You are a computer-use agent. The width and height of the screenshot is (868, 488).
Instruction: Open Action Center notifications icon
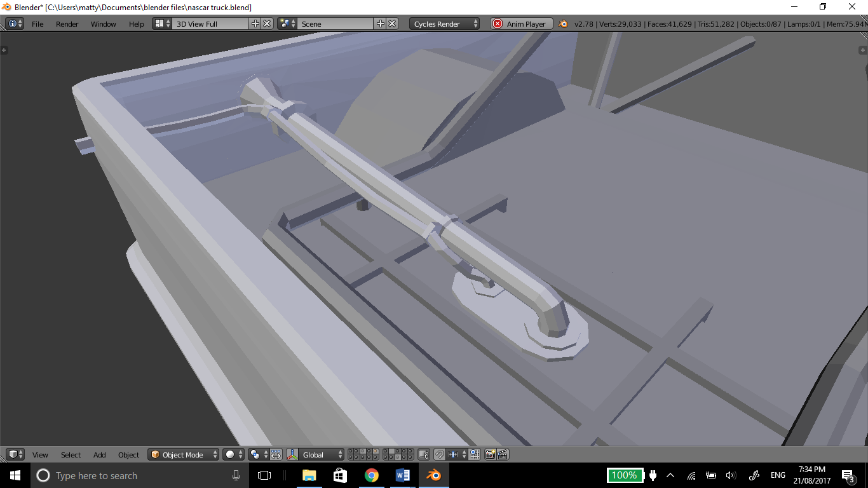(x=848, y=475)
